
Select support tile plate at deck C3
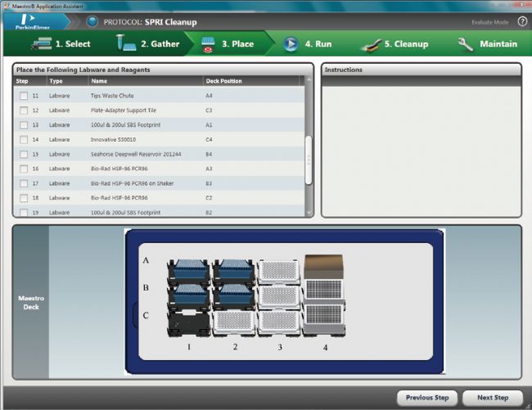[279, 323]
